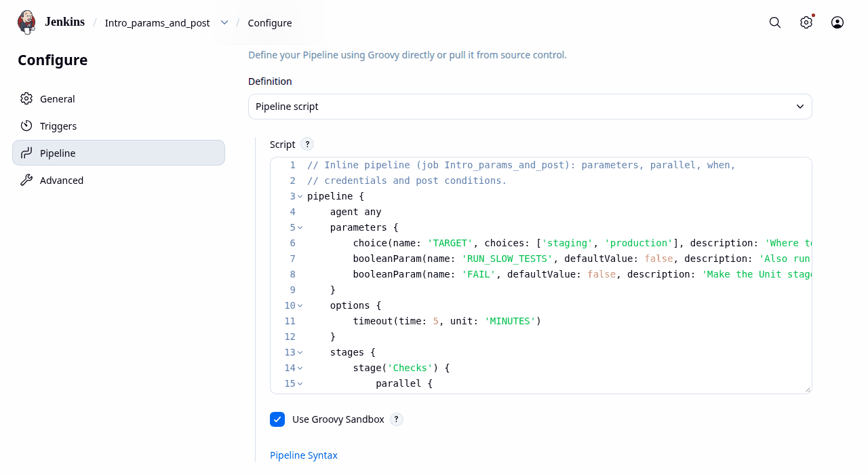Click line 4 'agent any' in editor
The height and width of the screenshot is (475, 868).
click(x=356, y=212)
